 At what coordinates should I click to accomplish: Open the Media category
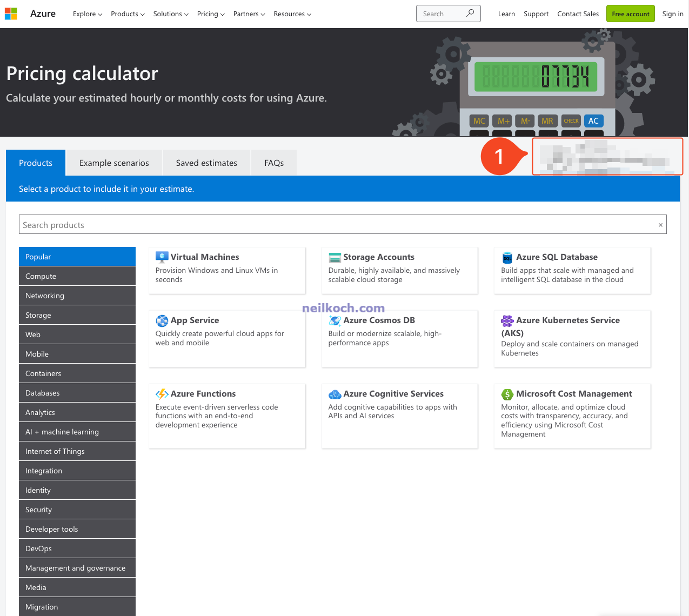[x=77, y=587]
